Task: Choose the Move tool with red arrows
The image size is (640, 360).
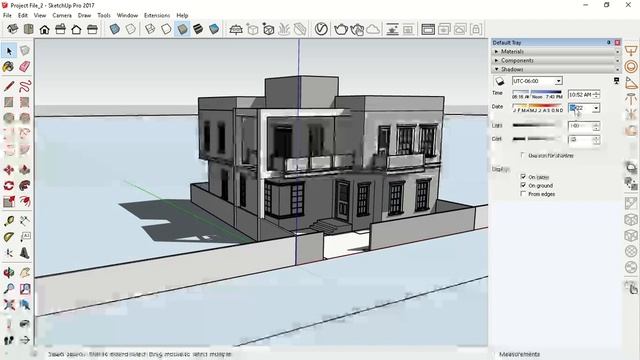Action: (x=9, y=169)
